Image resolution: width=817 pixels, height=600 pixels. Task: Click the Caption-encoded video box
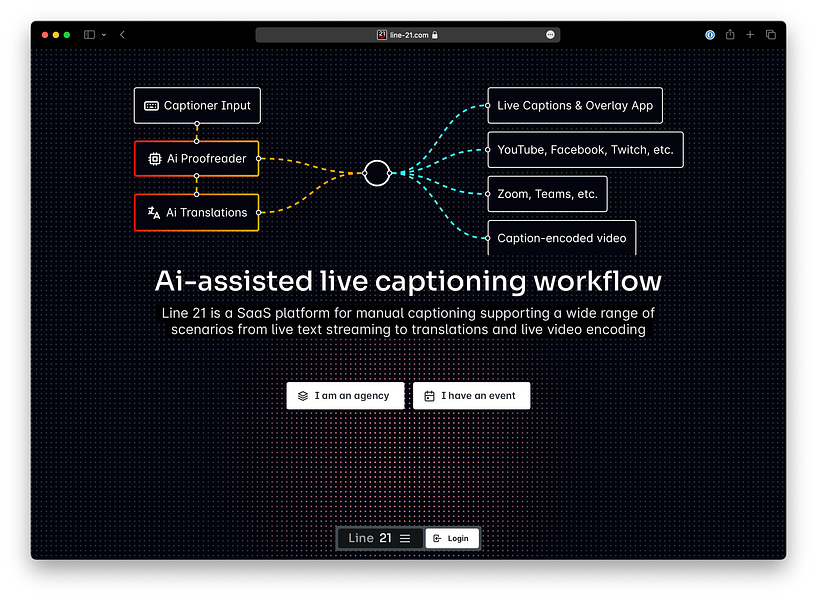tap(562, 238)
